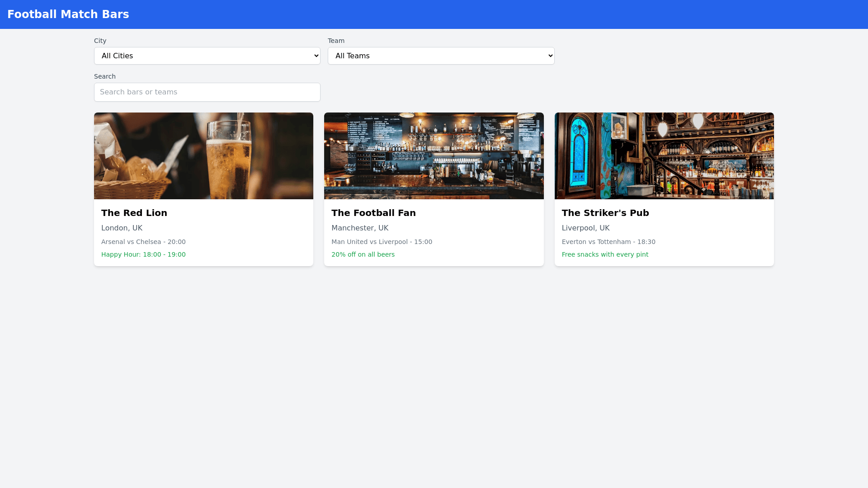The width and height of the screenshot is (868, 488).
Task: Click the Everton vs Tottenham match listing
Action: click(x=609, y=242)
